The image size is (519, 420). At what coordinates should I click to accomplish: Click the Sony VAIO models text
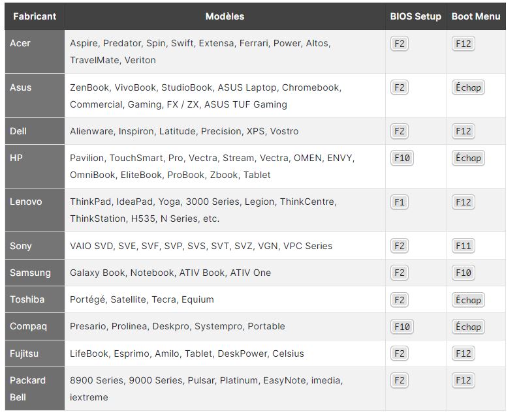pos(201,246)
